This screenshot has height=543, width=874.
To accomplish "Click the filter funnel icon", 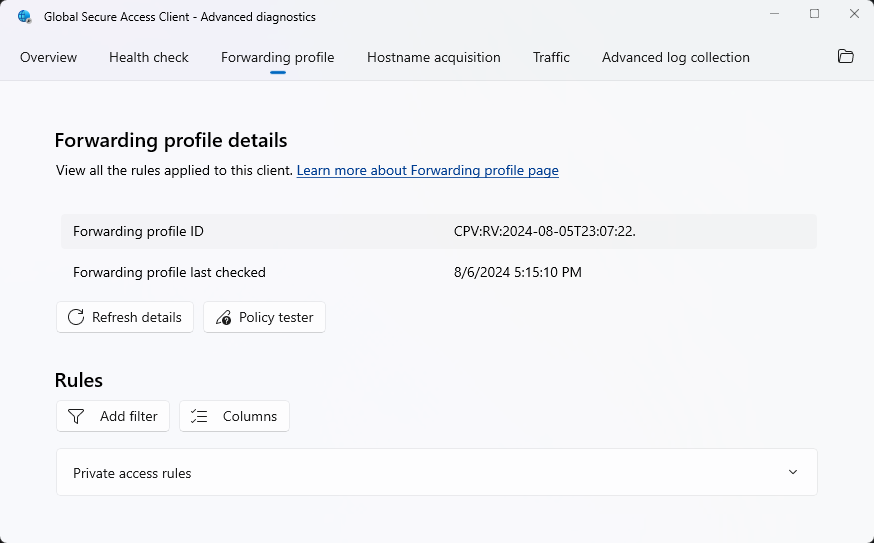I will pos(76,416).
